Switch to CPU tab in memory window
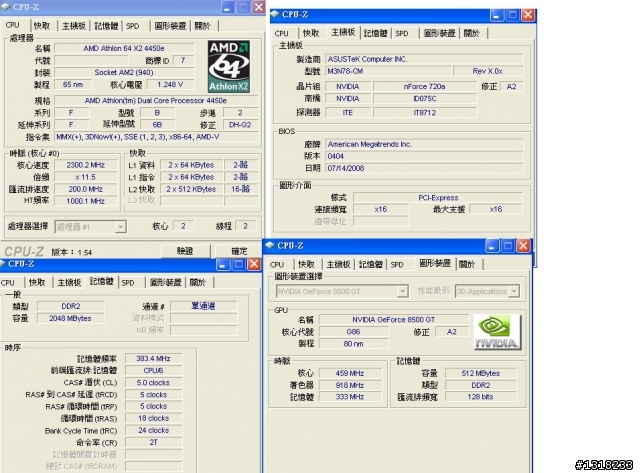Viewport: 640px width, 473px height. pos(8,282)
